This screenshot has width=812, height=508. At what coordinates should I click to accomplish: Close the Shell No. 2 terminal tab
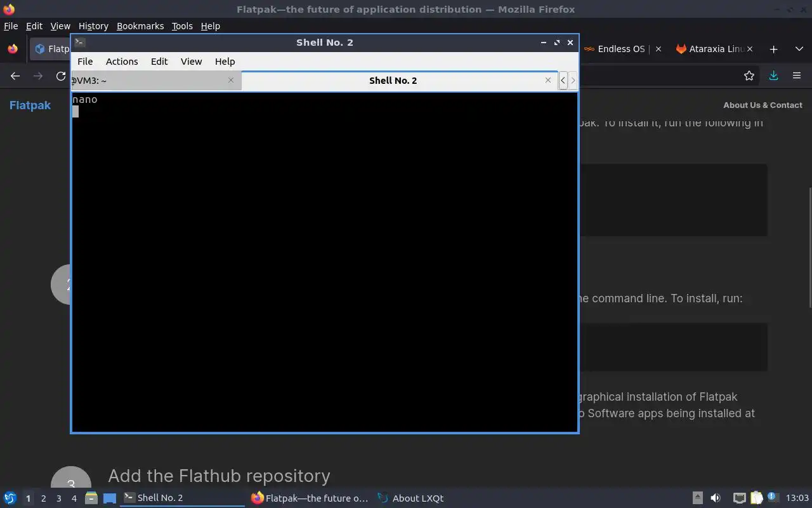pyautogui.click(x=548, y=80)
